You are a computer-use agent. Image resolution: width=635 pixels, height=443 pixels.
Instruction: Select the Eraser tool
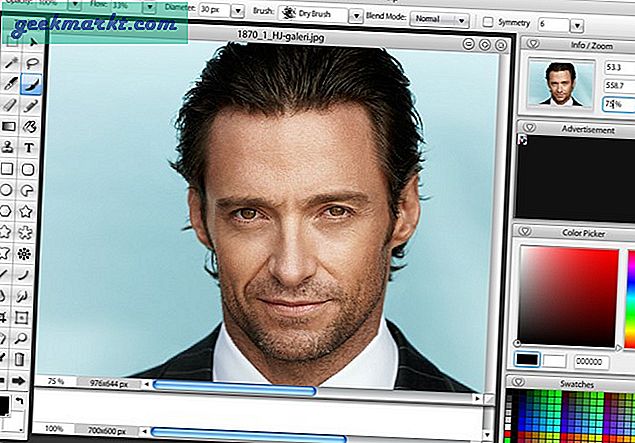(9, 105)
